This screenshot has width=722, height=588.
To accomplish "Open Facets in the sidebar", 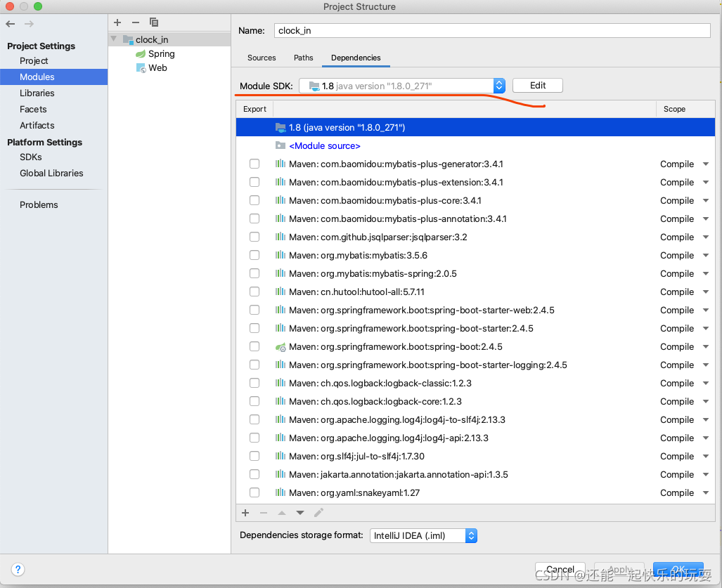I will tap(33, 109).
